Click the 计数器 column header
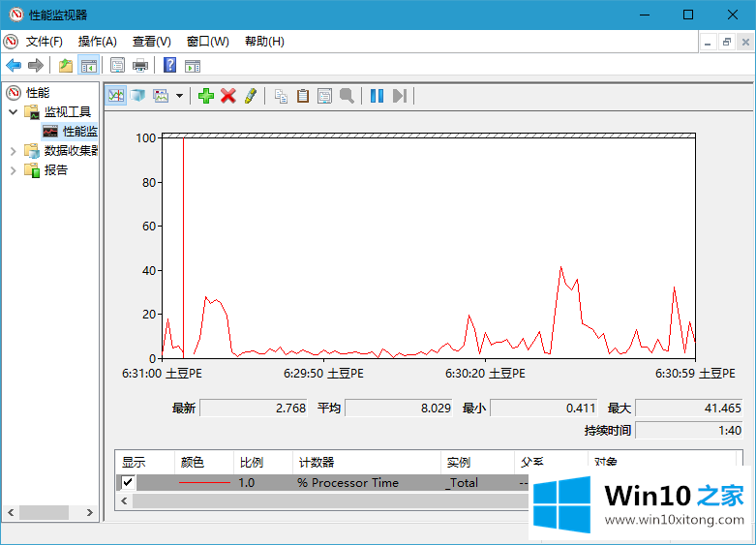Image resolution: width=756 pixels, height=545 pixels. pyautogui.click(x=367, y=462)
